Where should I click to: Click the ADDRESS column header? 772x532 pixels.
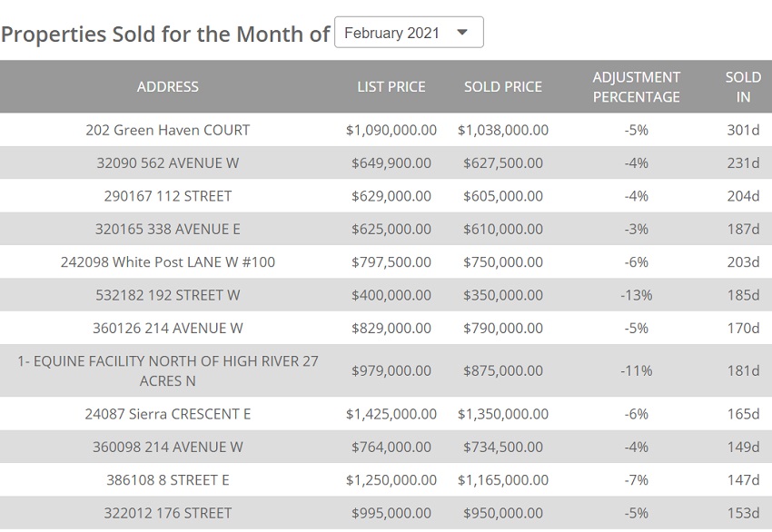pos(167,87)
